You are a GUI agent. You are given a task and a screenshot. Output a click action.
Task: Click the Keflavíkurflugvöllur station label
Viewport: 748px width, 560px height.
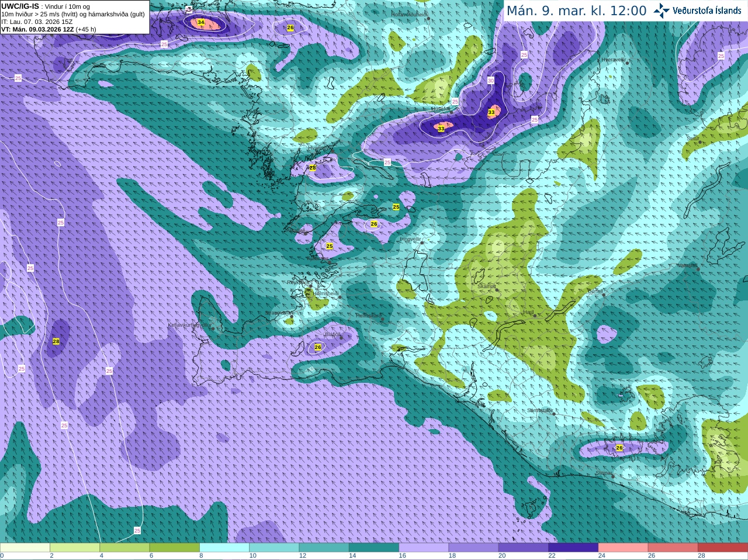click(189, 325)
